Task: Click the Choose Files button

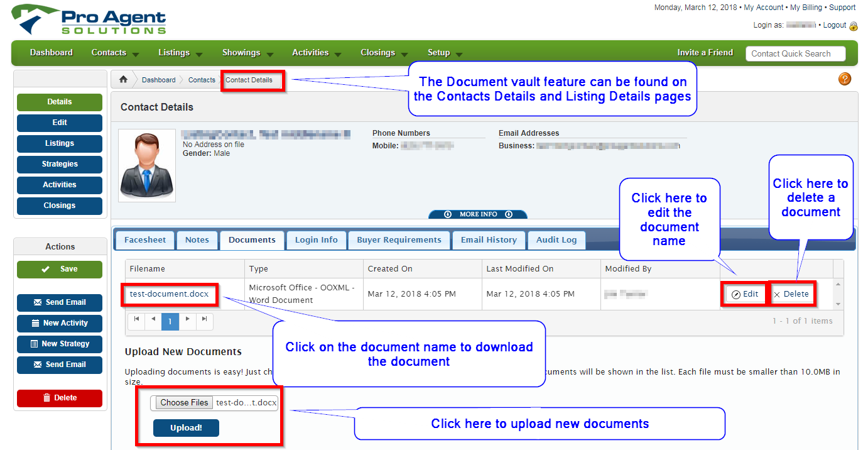Action: coord(184,403)
